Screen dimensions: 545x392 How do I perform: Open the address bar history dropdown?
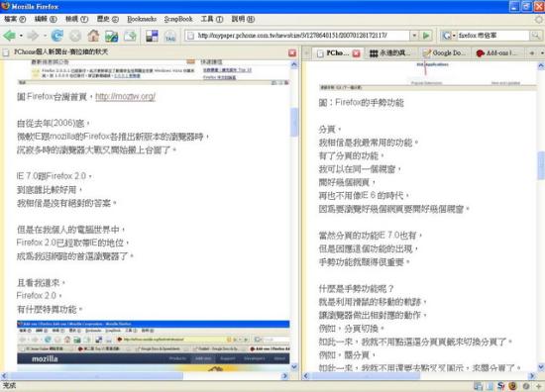coord(414,35)
